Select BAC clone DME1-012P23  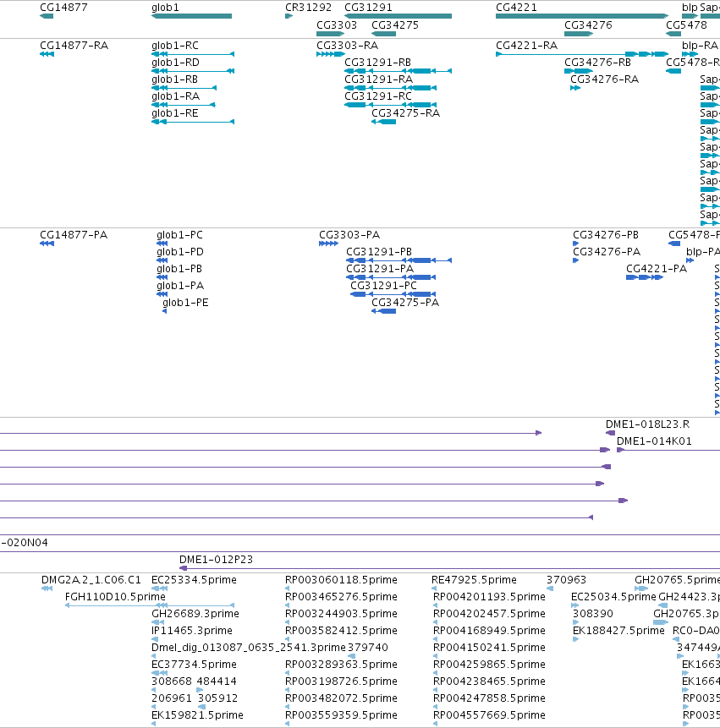click(216, 560)
